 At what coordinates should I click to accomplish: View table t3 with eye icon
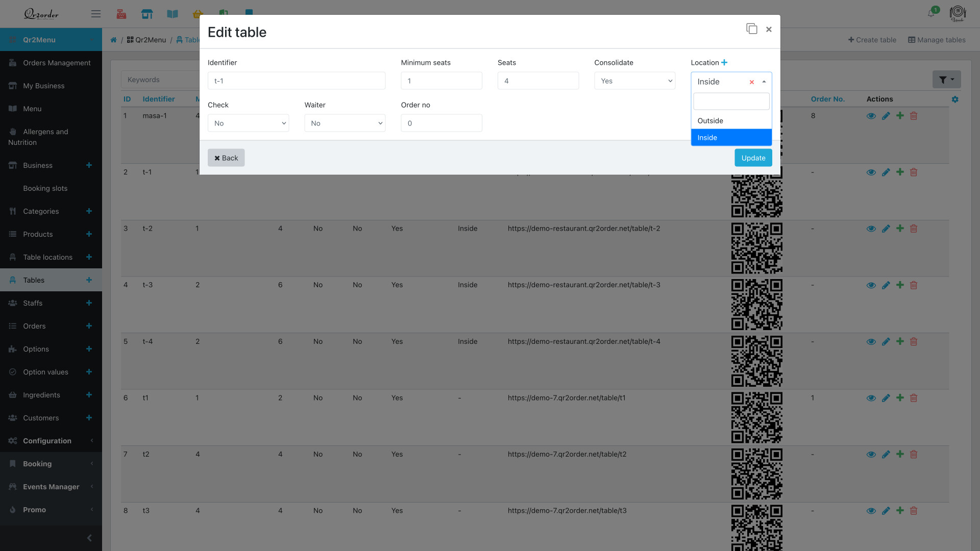(871, 511)
